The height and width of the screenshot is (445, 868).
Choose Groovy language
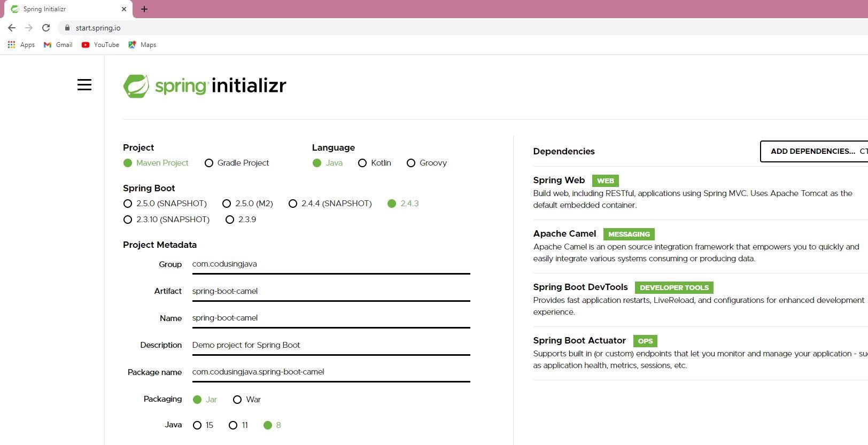[427, 163]
